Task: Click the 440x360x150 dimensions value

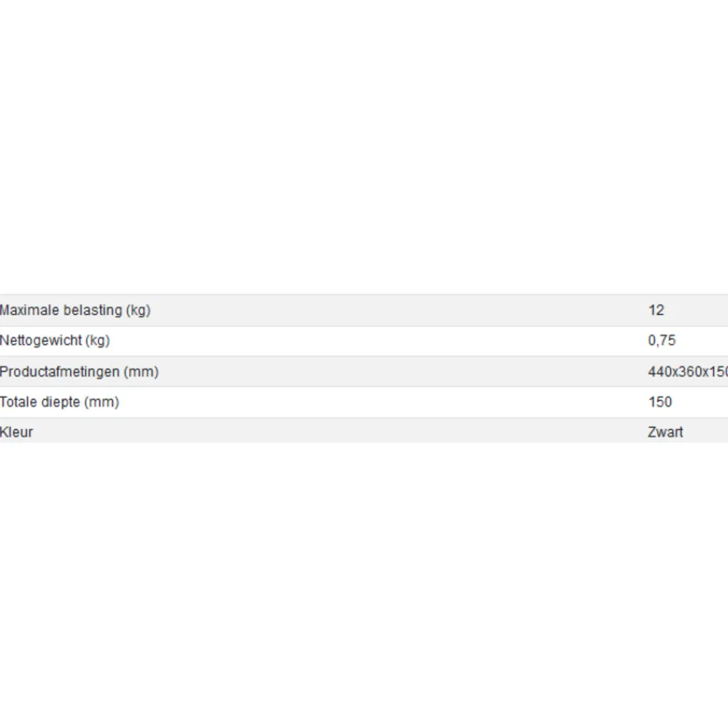Action: click(x=687, y=372)
